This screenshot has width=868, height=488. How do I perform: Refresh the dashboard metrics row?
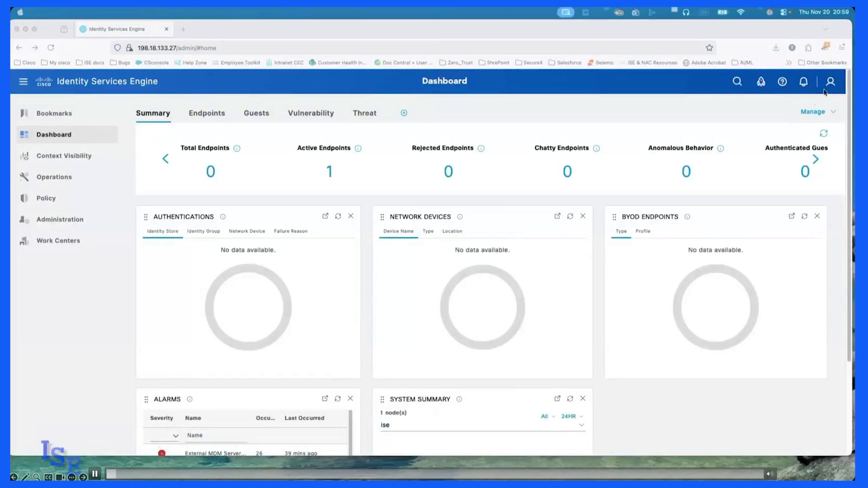(824, 133)
